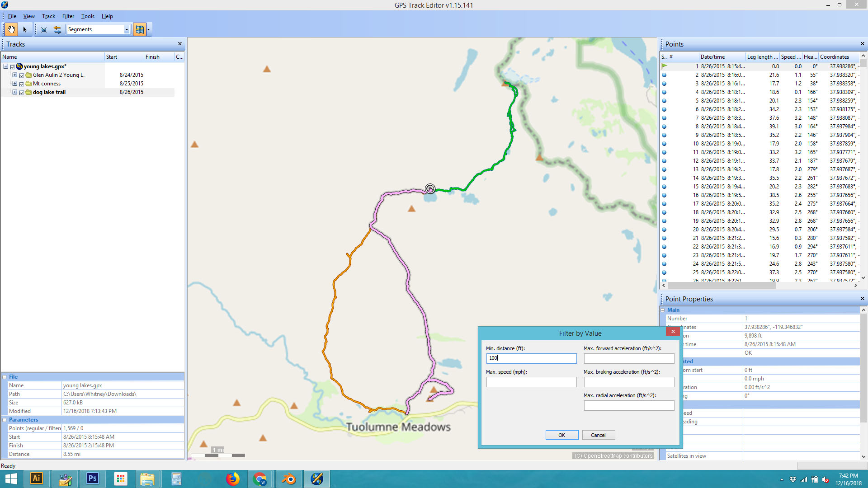The height and width of the screenshot is (488, 868).
Task: Click Cancel to dismiss filter dialog
Action: point(598,435)
